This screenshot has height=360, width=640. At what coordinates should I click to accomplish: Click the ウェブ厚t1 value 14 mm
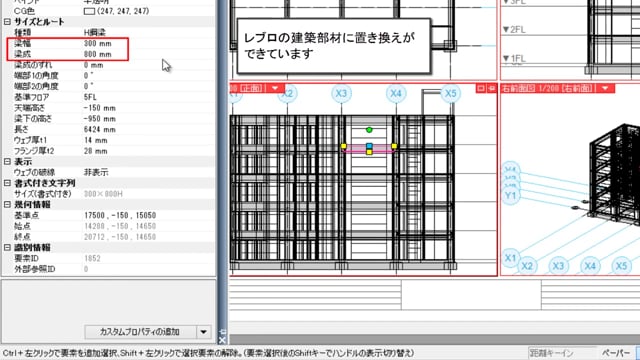[96, 140]
